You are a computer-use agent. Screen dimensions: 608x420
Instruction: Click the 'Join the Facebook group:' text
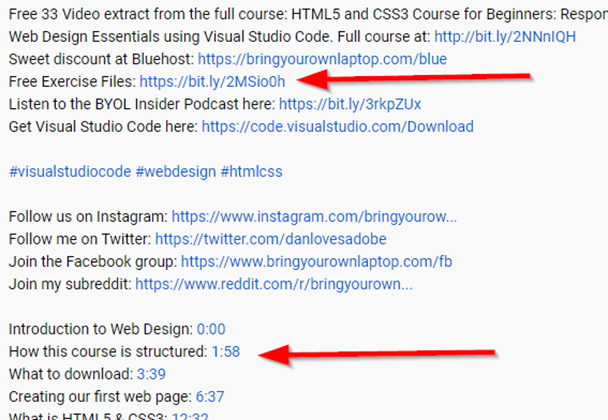pos(93,262)
